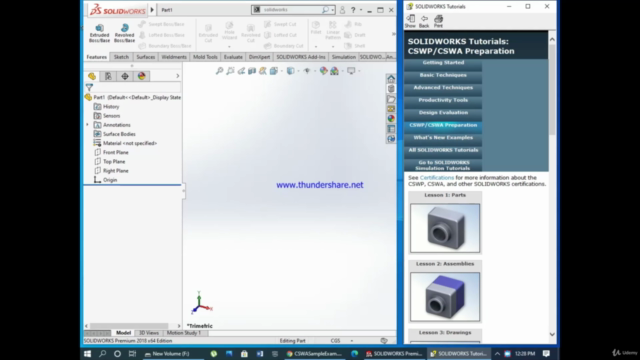Viewport: 640px width, 360px height.
Task: Switch to the Sketch tab
Action: pyautogui.click(x=121, y=57)
